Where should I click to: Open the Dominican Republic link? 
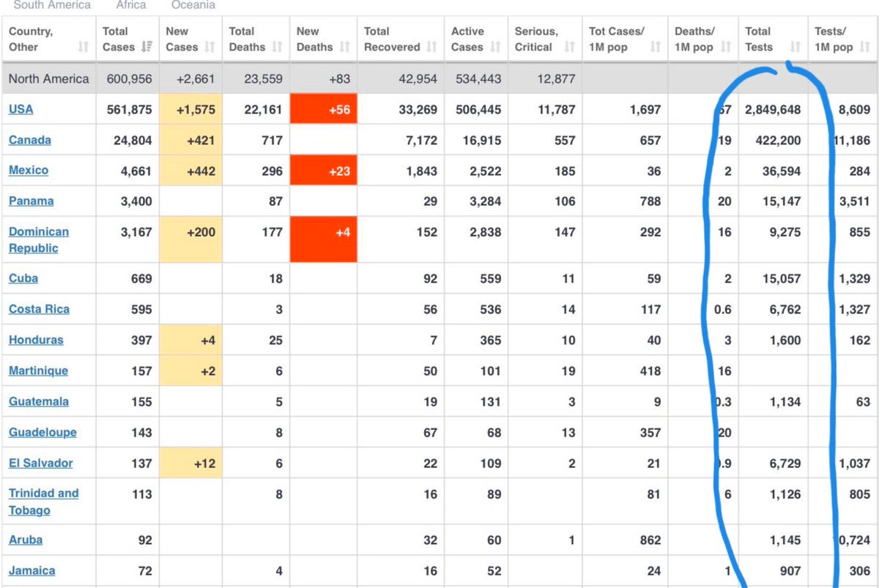tap(39, 239)
